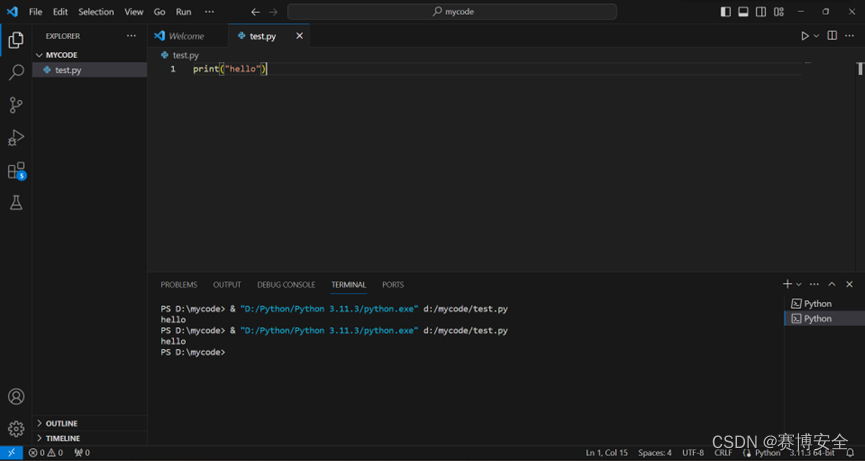Switch to DEBUG CONSOLE panel tab

tap(286, 285)
